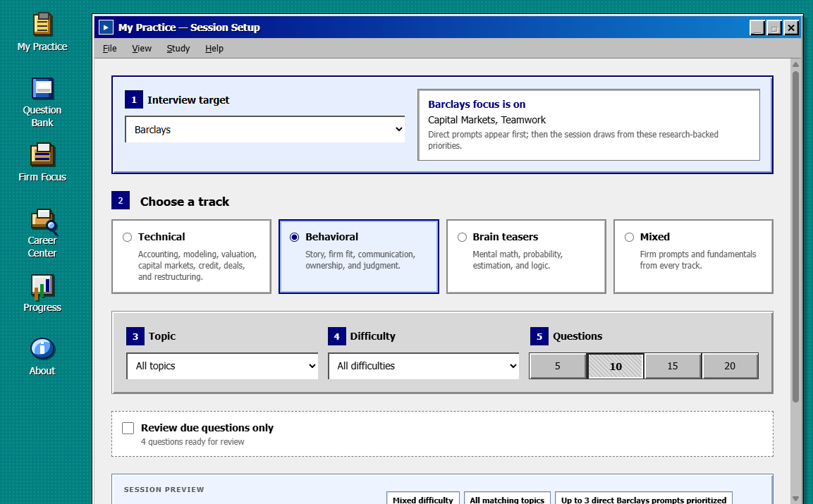Open the Difficulty dropdown showing All difficulties
The height and width of the screenshot is (504, 813).
[424, 366]
